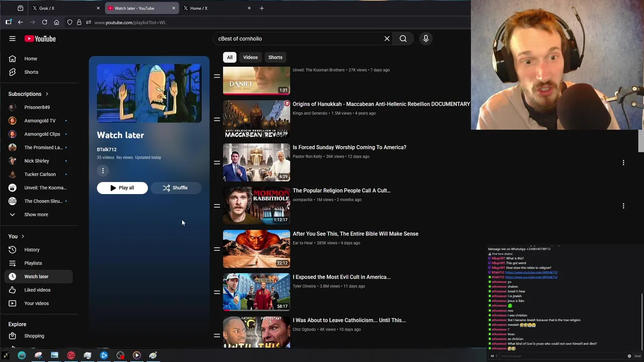
Task: Open the Beavis Cornholio playlist thumbnail
Action: [149, 93]
